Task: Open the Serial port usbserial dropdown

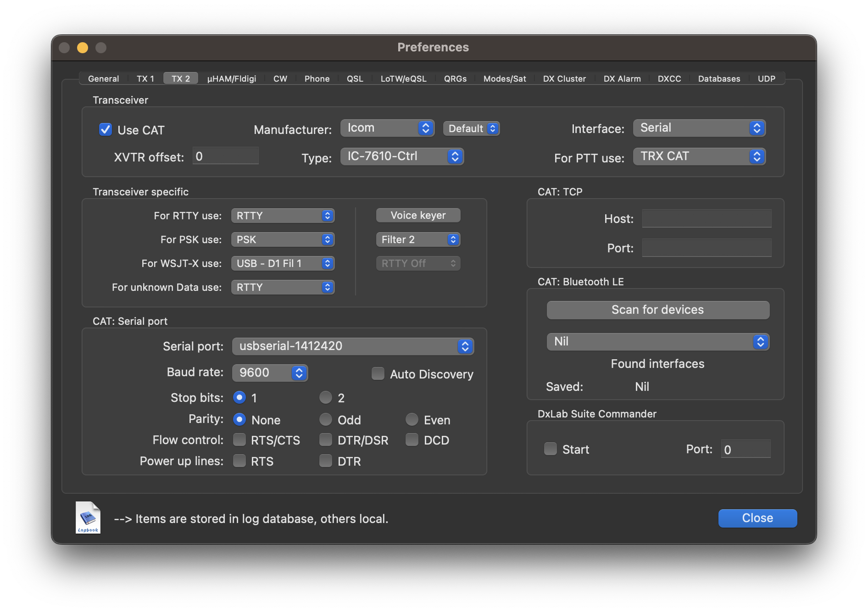Action: [353, 346]
